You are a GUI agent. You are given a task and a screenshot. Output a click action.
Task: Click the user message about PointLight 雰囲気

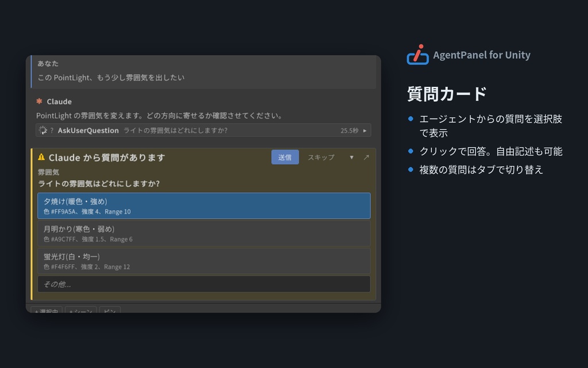pos(111,78)
